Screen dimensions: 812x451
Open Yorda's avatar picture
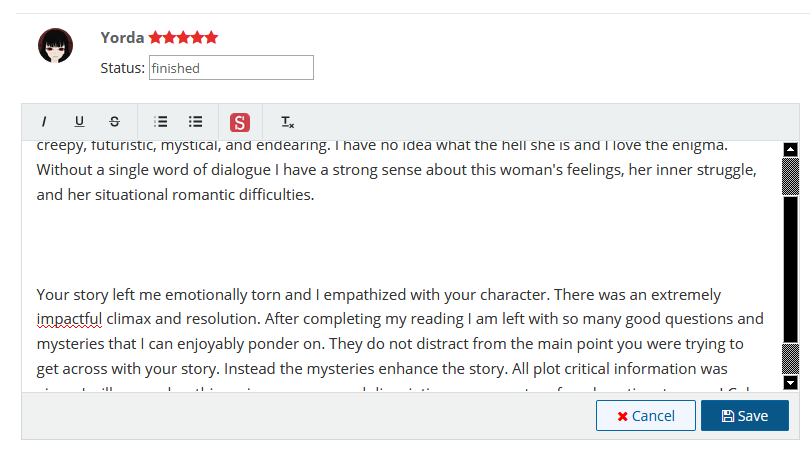coord(55,46)
